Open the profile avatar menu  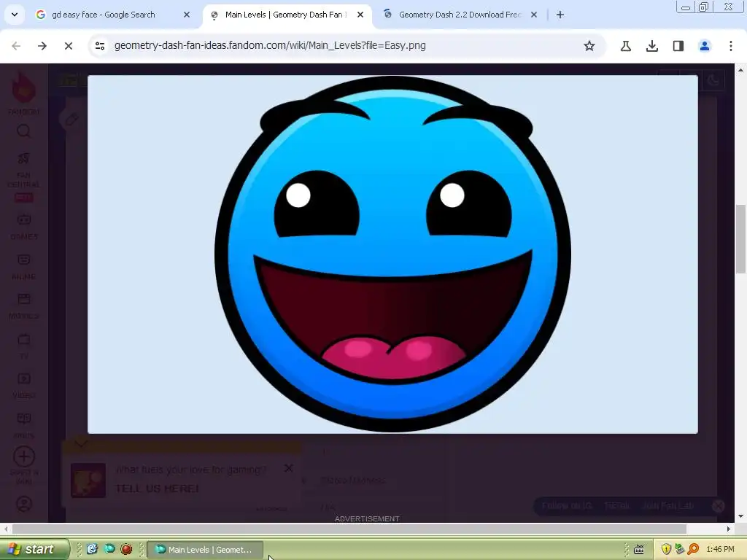point(705,46)
